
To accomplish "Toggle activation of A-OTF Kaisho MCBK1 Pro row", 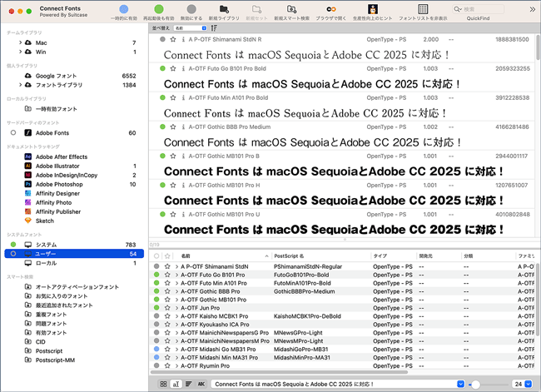I will [156, 316].
